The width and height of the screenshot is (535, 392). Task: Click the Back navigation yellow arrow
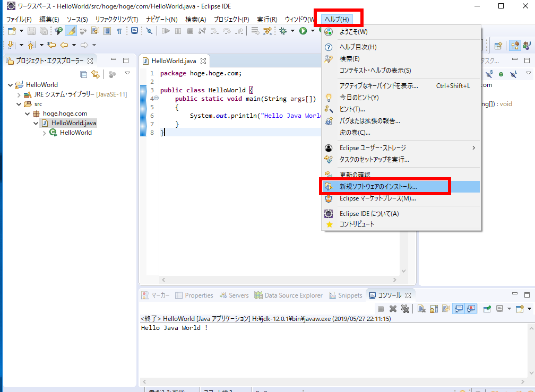(x=64, y=45)
